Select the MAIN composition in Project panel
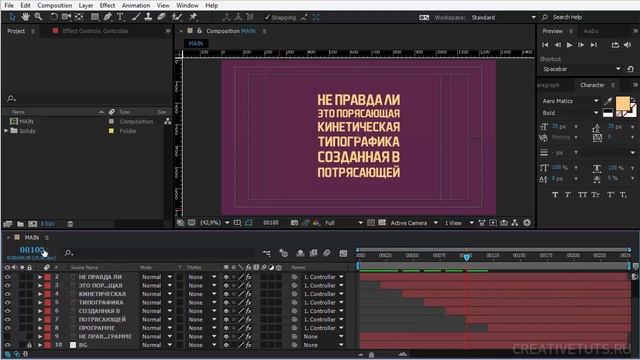Image resolution: width=640 pixels, height=360 pixels. (x=26, y=122)
